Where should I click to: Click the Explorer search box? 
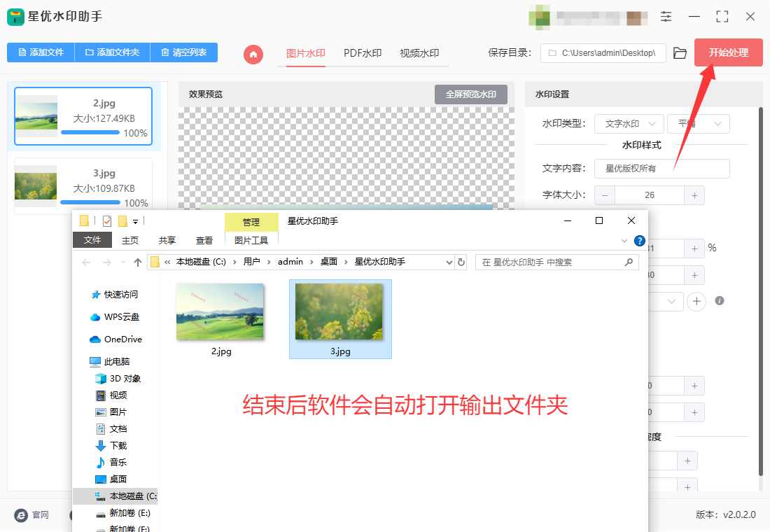point(557,262)
